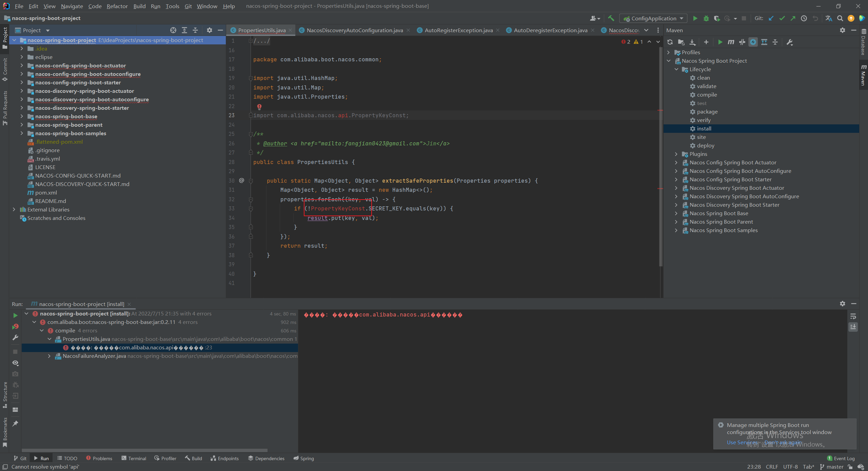Viewport: 868px width, 471px height.
Task: Open the ConfigApplication run configuration dropdown
Action: 653,18
